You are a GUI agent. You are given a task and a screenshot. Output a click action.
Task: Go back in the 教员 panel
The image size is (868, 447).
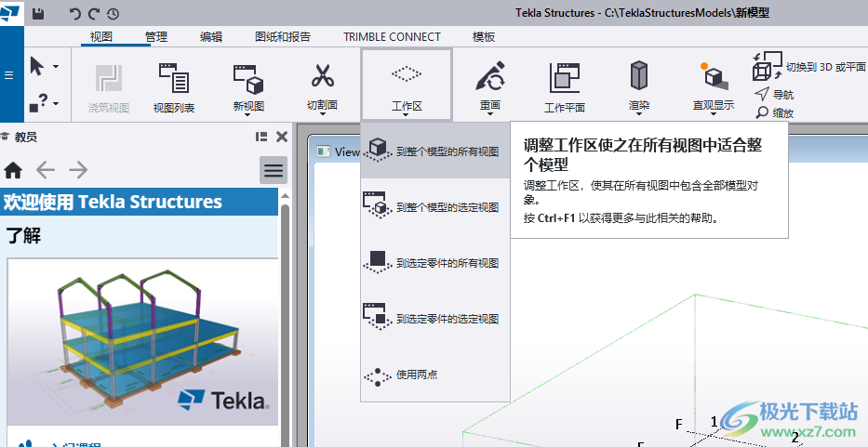point(46,170)
